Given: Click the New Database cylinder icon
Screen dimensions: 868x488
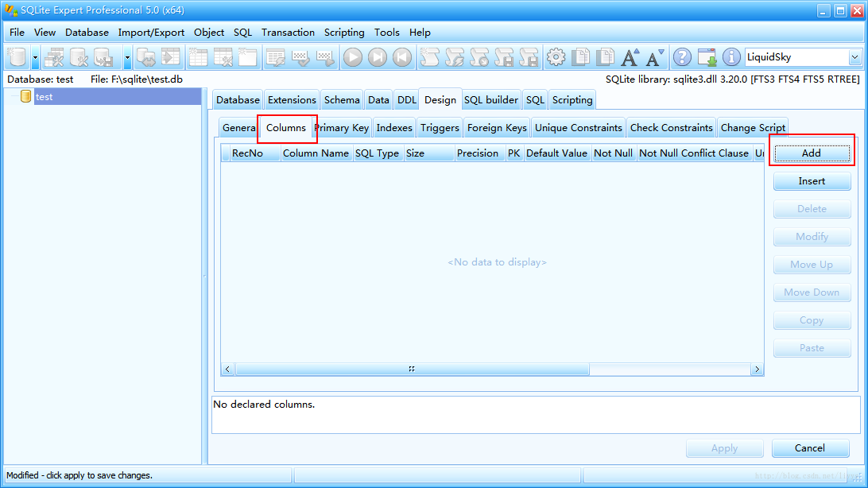Looking at the screenshot, I should pos(17,57).
